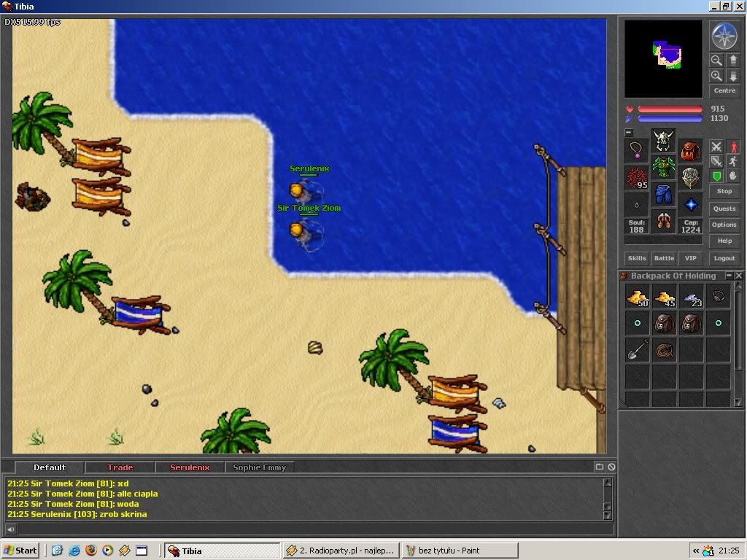Click the amulet necklace slot
Screen dimensions: 747x560
(636, 152)
